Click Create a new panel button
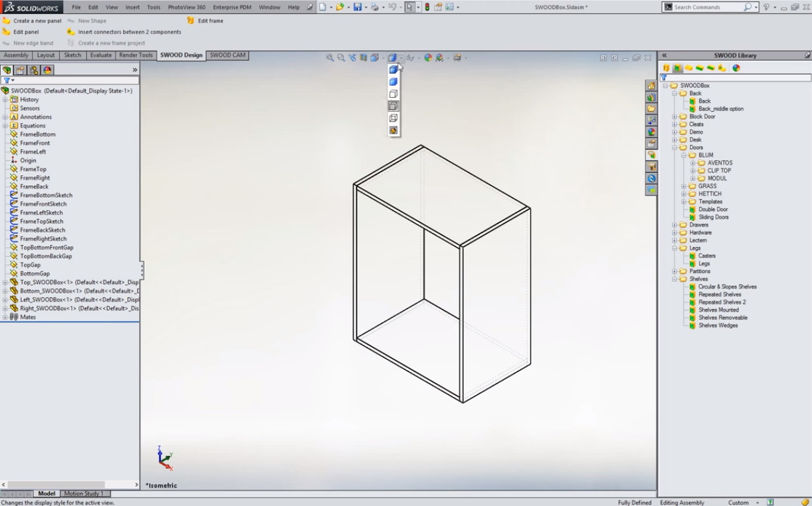 (37, 21)
